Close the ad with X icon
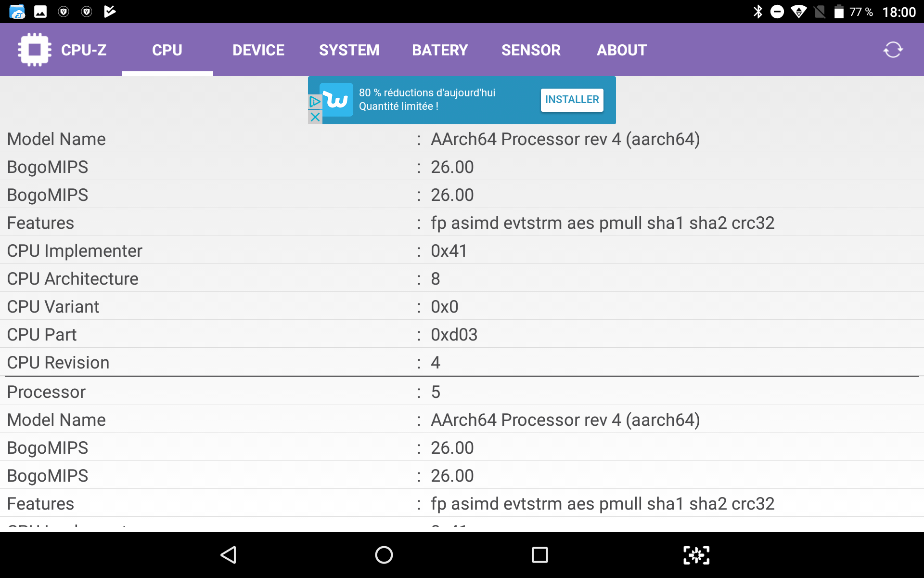924x578 pixels. coord(315,117)
